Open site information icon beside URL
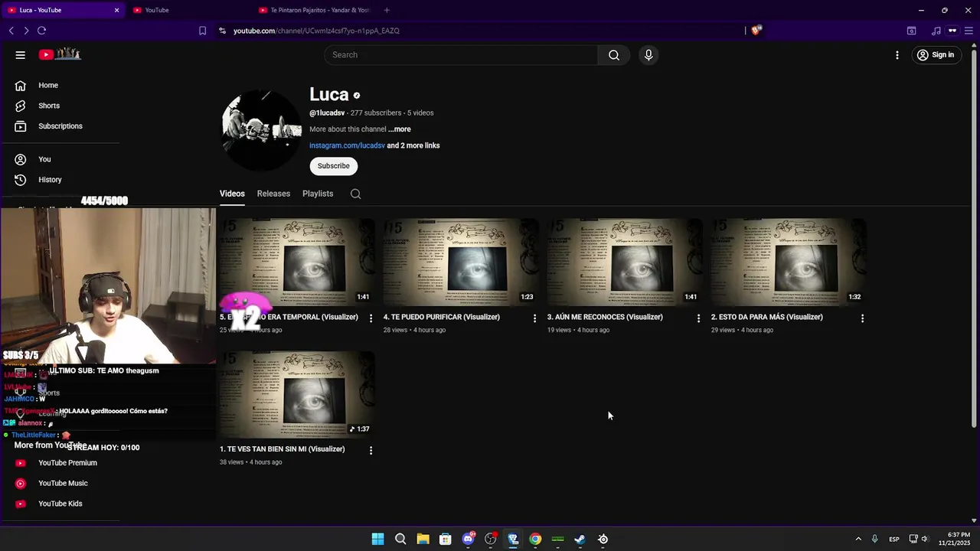This screenshot has height=551, width=980. click(222, 31)
